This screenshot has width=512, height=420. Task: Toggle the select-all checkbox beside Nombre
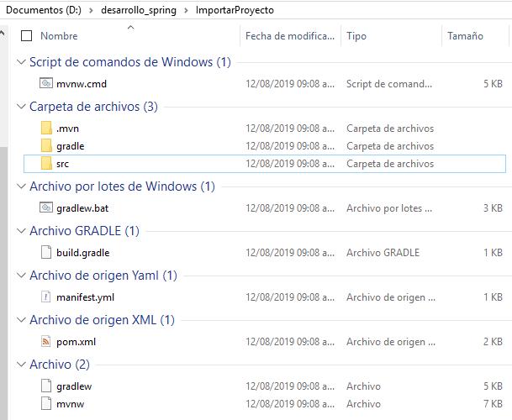pos(26,36)
